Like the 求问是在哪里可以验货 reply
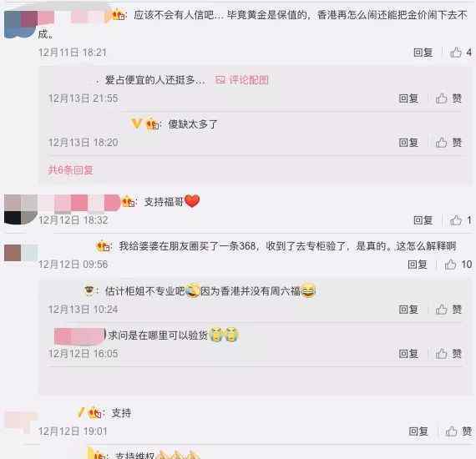 448,353
